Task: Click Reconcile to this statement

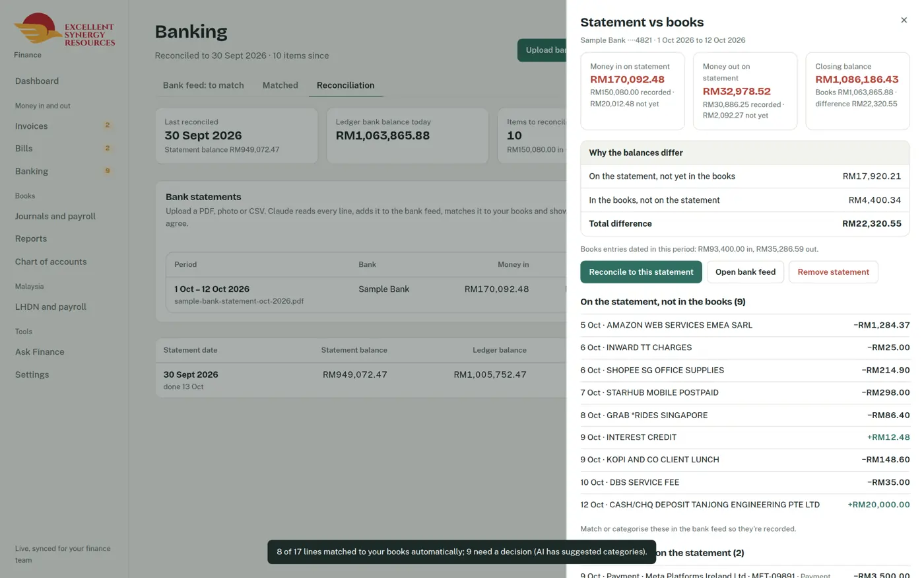Action: [641, 272]
